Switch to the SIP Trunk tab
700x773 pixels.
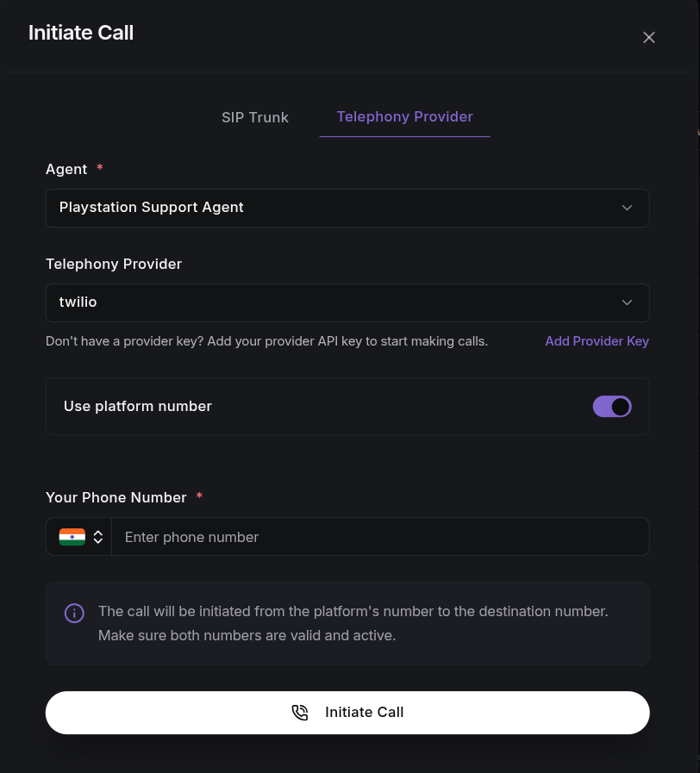click(255, 117)
